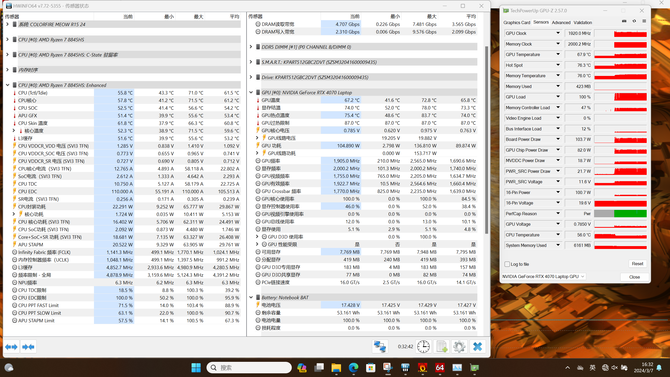
Task: Expand Drive: KPART512GBC2DVT section
Action: 251,77
